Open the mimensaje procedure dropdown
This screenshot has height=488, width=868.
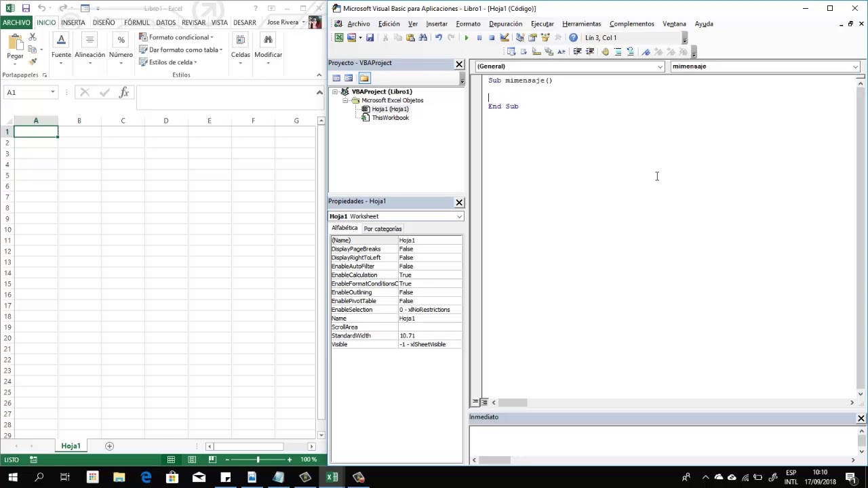coord(856,66)
